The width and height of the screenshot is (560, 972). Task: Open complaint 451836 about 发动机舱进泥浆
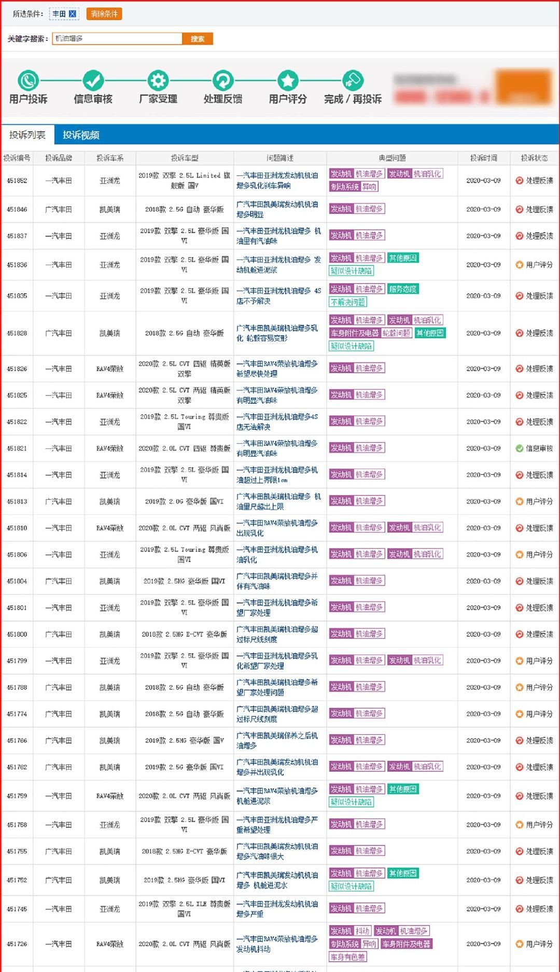tap(278, 265)
